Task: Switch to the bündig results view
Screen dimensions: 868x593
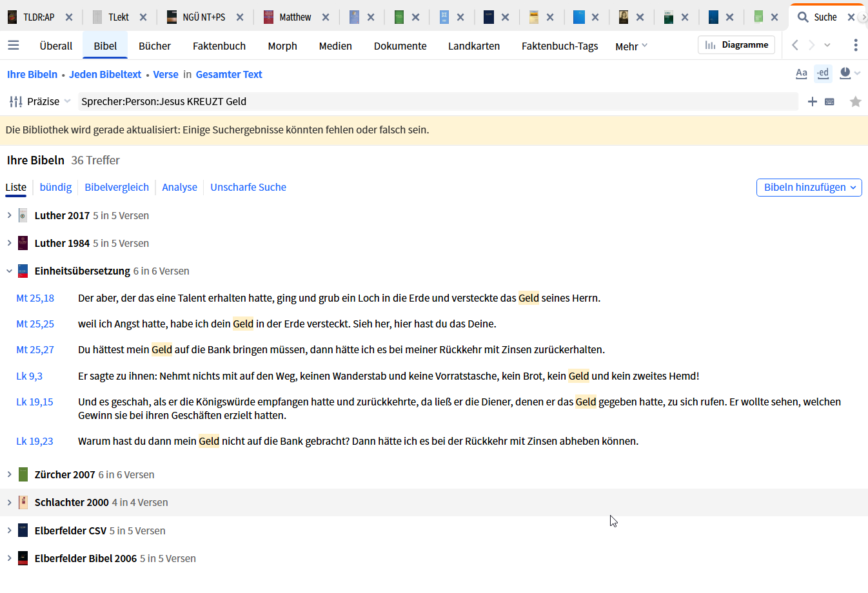Action: 55,187
